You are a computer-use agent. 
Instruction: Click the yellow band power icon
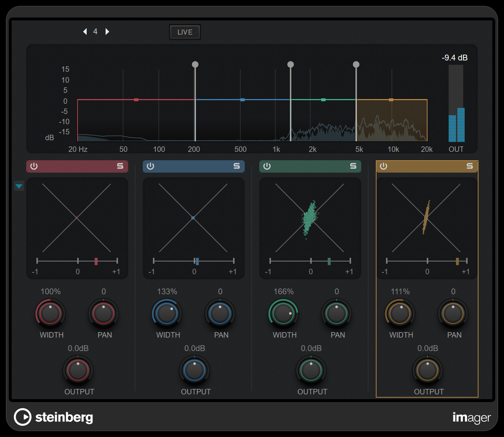pyautogui.click(x=383, y=166)
